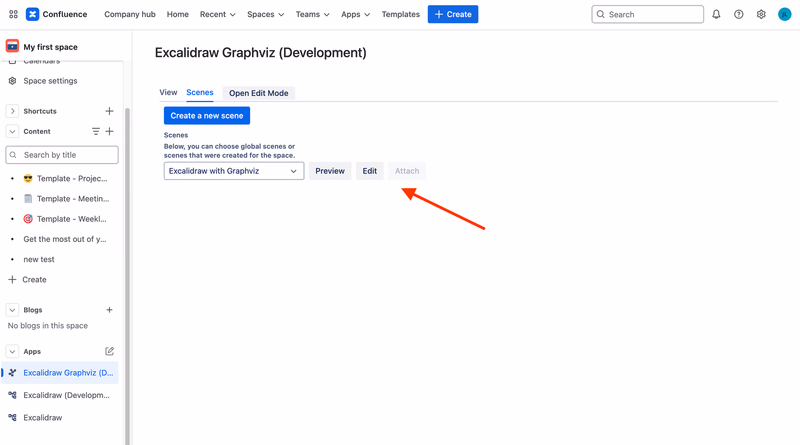Click the Edit button

(370, 171)
